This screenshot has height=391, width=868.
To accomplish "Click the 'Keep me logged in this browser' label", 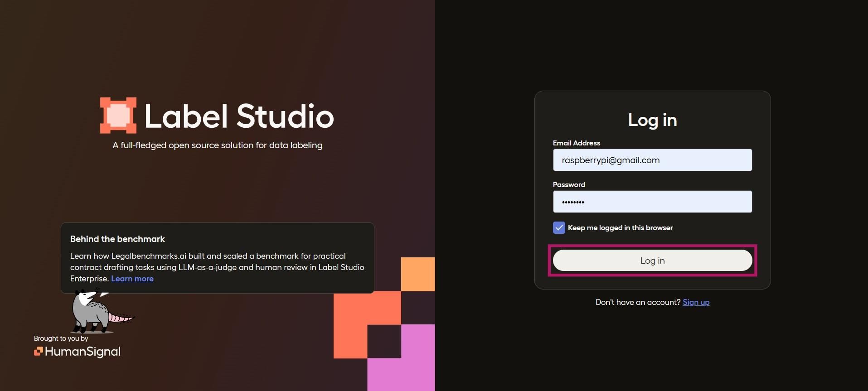I will (x=620, y=227).
